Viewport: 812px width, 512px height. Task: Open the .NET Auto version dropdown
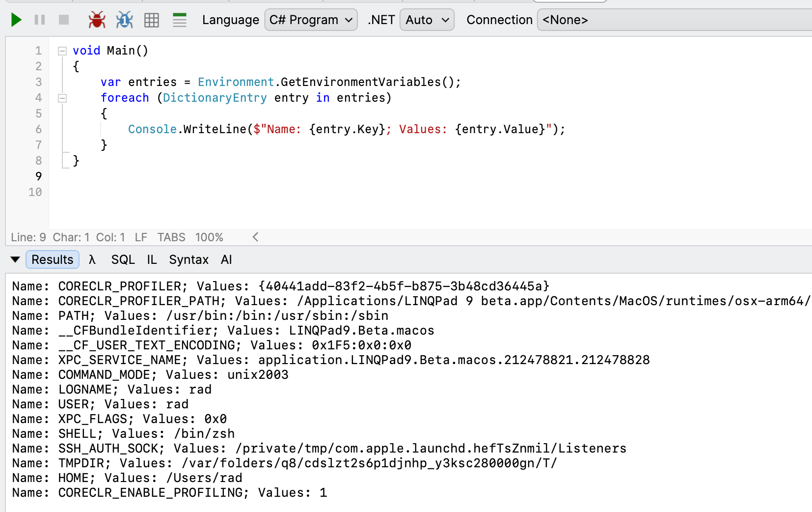click(427, 20)
